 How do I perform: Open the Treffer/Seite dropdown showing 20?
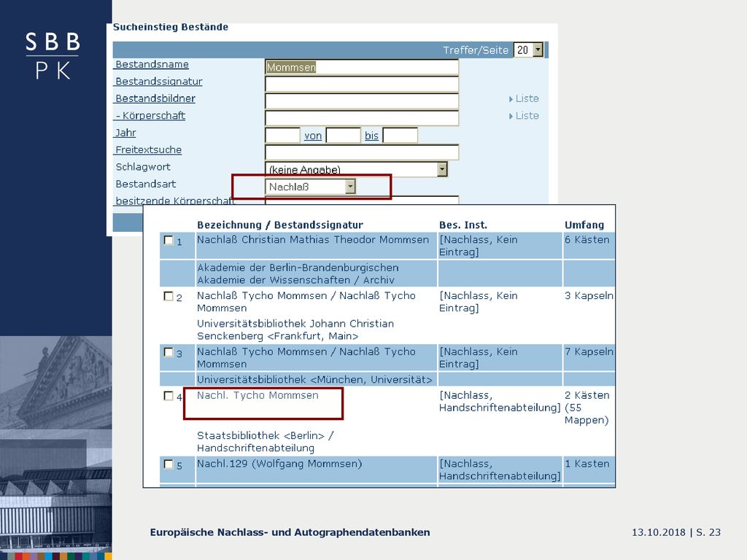tap(528, 50)
